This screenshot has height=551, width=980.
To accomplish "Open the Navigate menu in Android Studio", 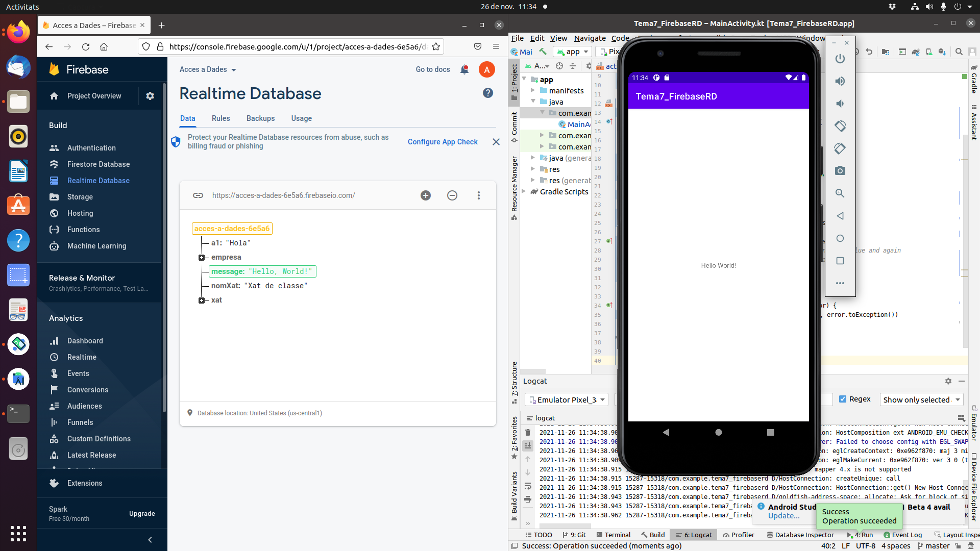I will pos(590,38).
